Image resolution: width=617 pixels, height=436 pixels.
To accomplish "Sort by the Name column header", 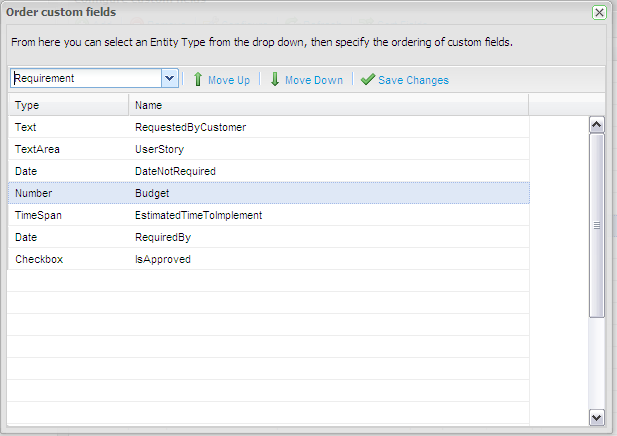I will (x=328, y=105).
